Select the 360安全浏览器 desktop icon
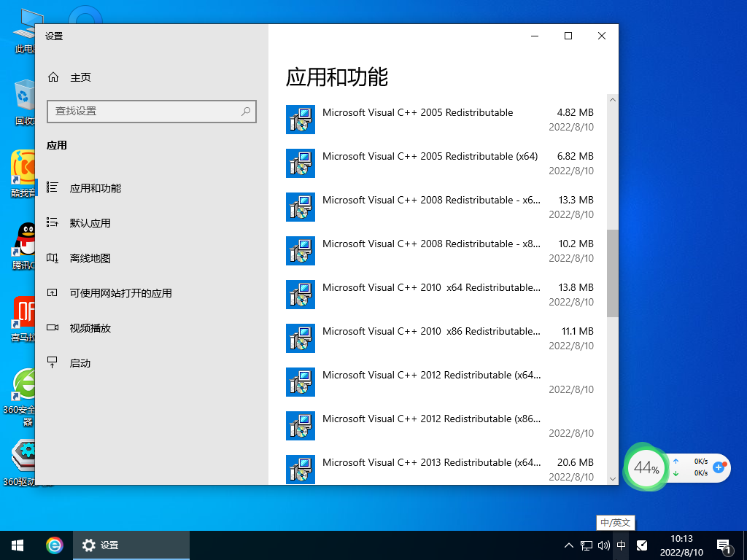The width and height of the screenshot is (747, 560). point(19,397)
